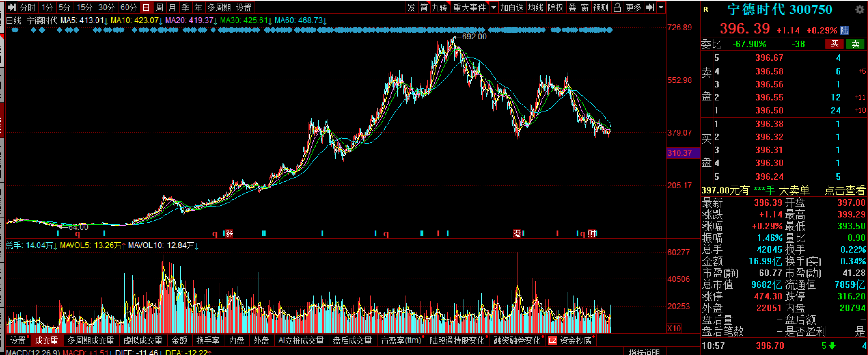
Task: Switch to 月 monthly period
Action: tap(172, 7)
